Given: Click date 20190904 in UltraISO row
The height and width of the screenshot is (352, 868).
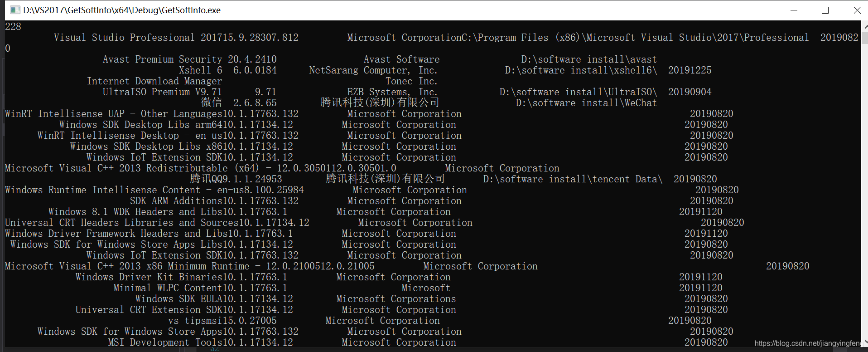Looking at the screenshot, I should click(690, 92).
